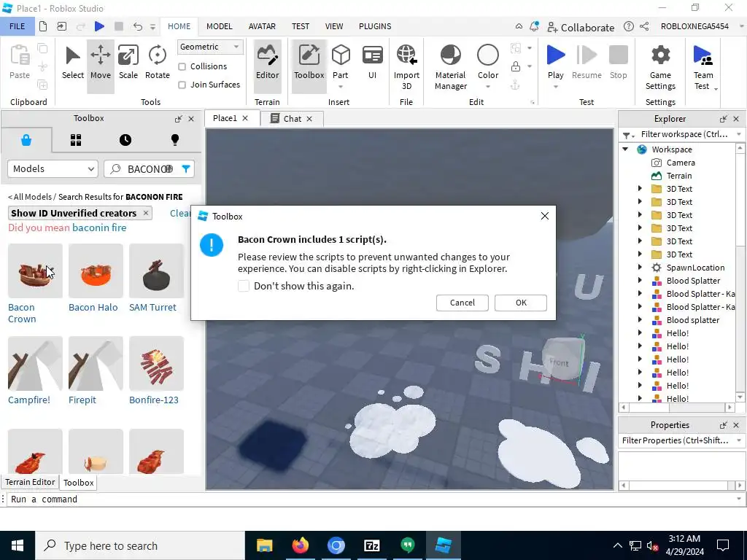Click the Windows Start button

click(x=18, y=545)
